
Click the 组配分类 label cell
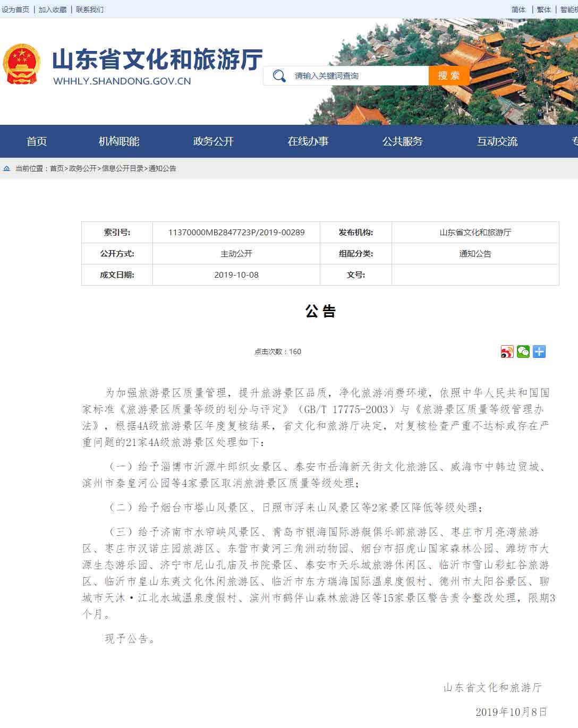356,253
